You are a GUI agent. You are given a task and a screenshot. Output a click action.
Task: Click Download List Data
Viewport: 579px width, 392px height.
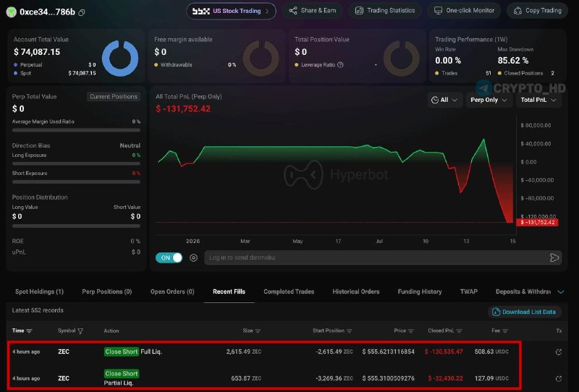(525, 312)
